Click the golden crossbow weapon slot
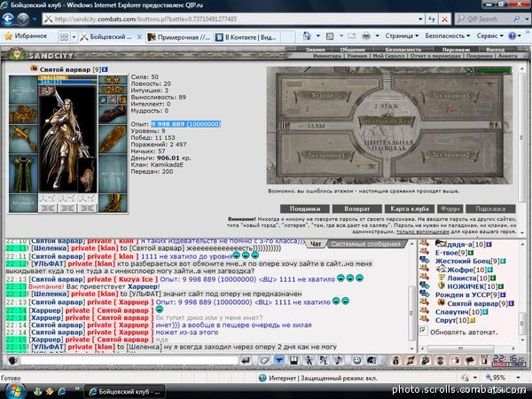 (23, 139)
